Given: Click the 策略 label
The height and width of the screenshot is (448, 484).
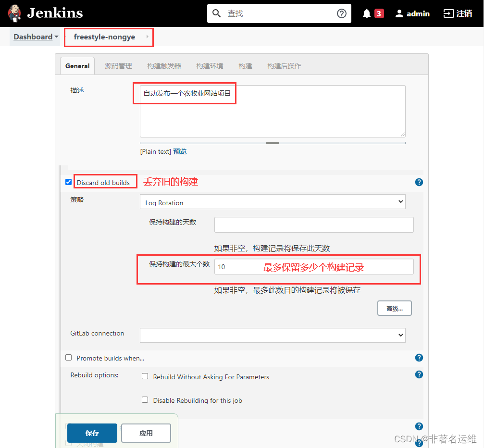Looking at the screenshot, I should point(77,199).
